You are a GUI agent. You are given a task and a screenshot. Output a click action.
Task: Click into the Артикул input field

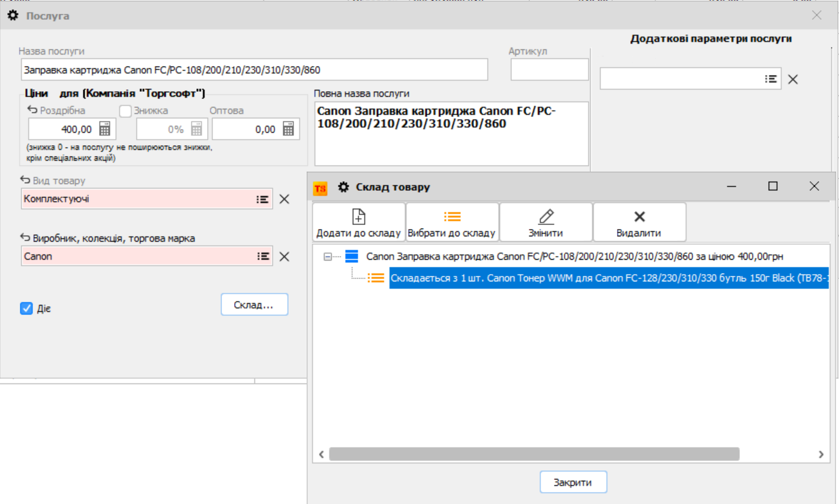tap(549, 70)
